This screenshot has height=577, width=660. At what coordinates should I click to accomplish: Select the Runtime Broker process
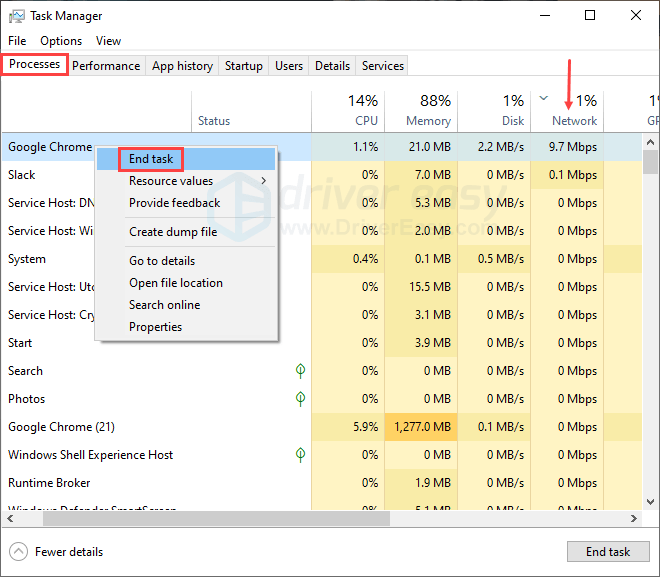(x=322, y=483)
